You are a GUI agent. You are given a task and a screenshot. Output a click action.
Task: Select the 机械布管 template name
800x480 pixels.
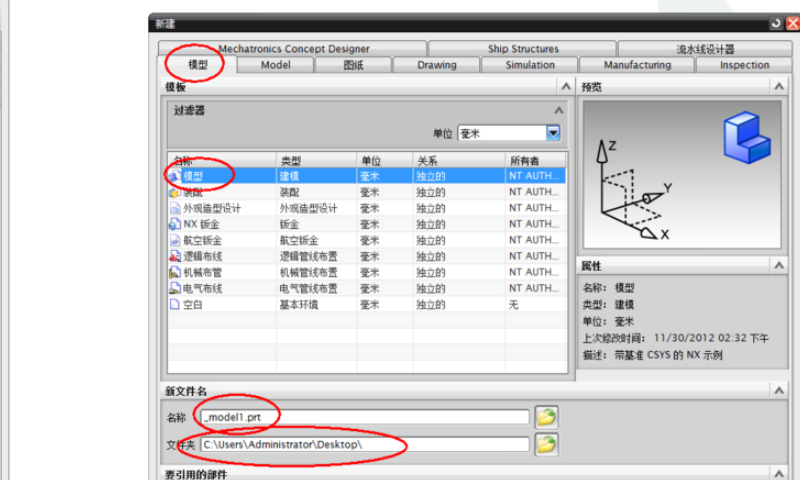coord(203,272)
